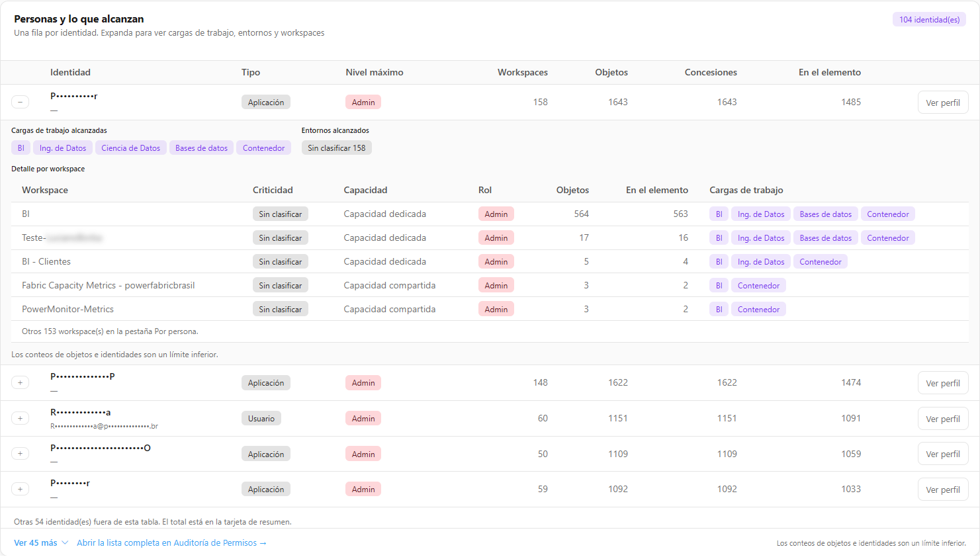This screenshot has width=980, height=557.
Task: Click Aplicación badge in the 148 workspaces row
Action: 266,383
